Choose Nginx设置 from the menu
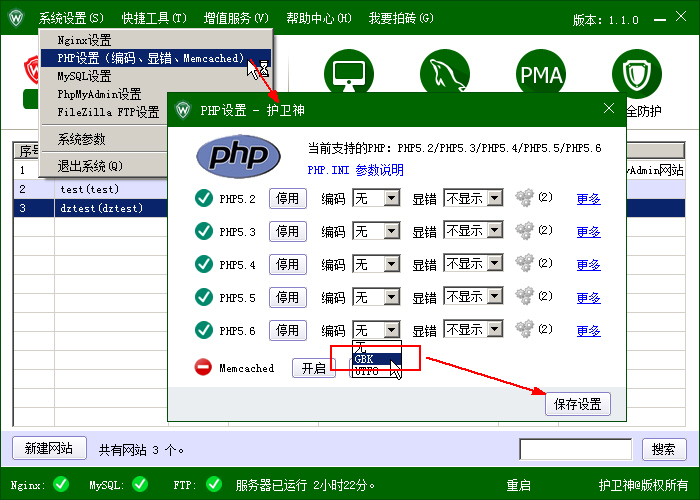The image size is (700, 500). pyautogui.click(x=156, y=40)
